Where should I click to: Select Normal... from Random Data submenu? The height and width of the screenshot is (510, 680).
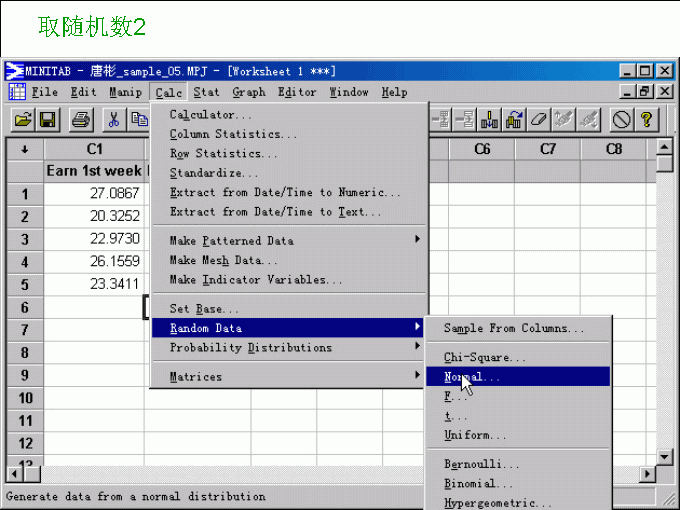471,377
